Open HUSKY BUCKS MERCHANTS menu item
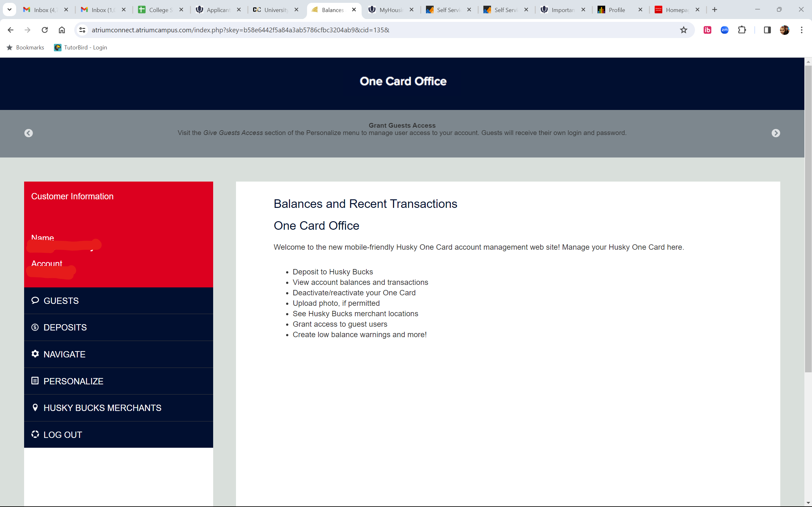The image size is (812, 507). (x=102, y=408)
